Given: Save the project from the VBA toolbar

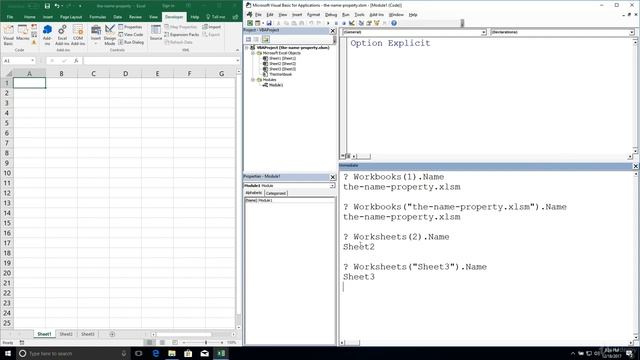Looking at the screenshot, I should pyautogui.click(x=269, y=23).
